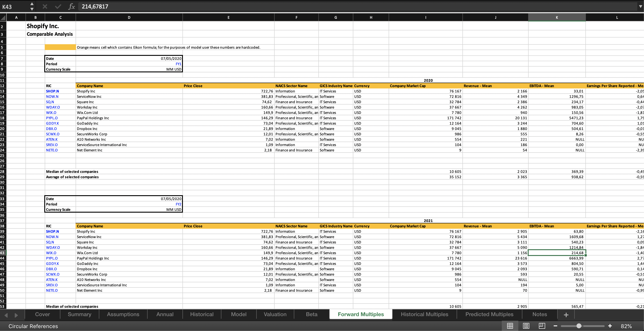The width and height of the screenshot is (644, 331).
Task: Open the insert function fx dialog
Action: [72, 6]
